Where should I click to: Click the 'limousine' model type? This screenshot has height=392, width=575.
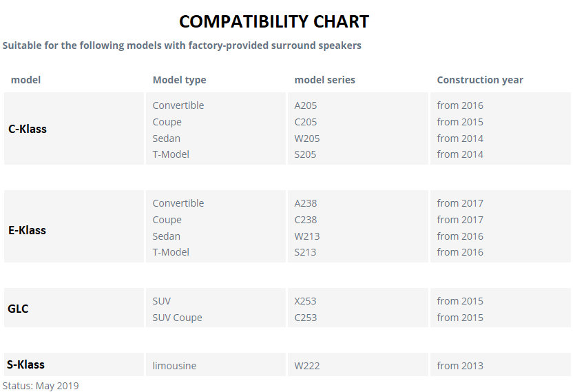point(174,366)
